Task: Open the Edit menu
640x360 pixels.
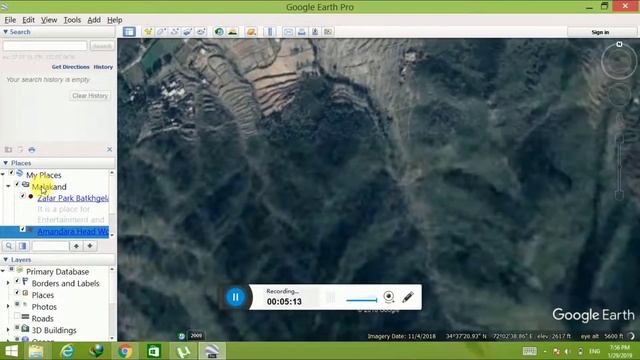Action: [x=28, y=20]
